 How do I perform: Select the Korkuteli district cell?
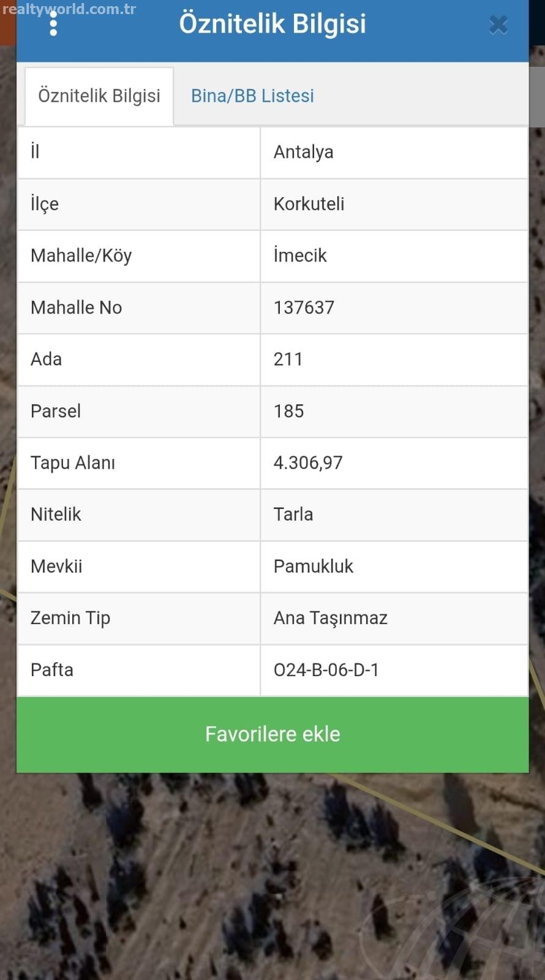pyautogui.click(x=309, y=204)
